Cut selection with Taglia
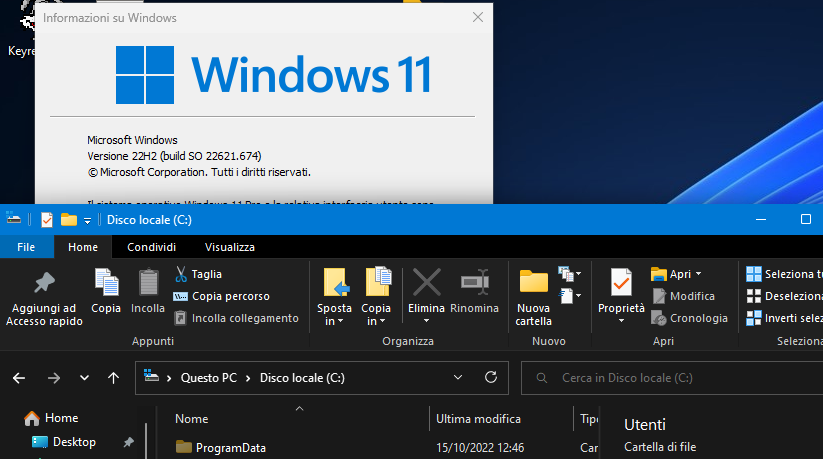 [198, 274]
